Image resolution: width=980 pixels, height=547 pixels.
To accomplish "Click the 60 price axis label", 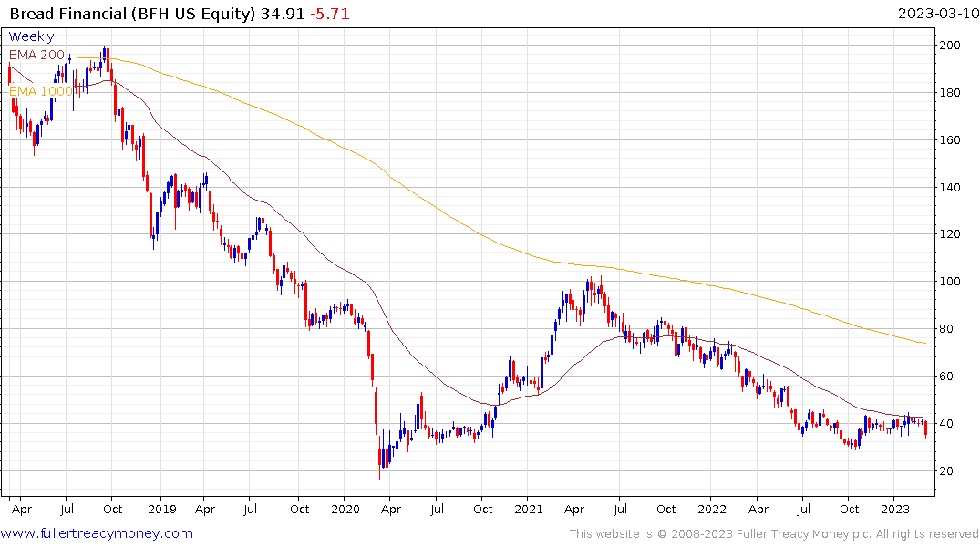I will pos(946,377).
